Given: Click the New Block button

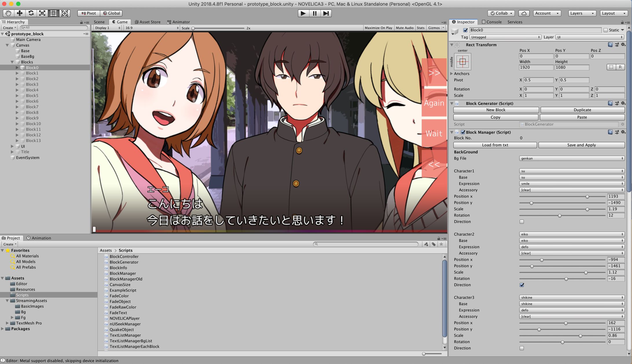Looking at the screenshot, I should (x=496, y=110).
